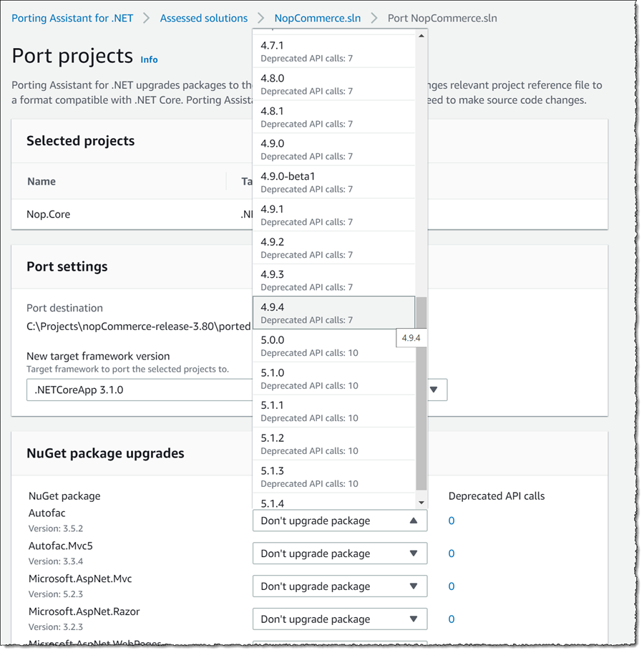Click the '0' link next to Microsoft.AspNet.Mvc
The image size is (644, 653).
(x=451, y=586)
